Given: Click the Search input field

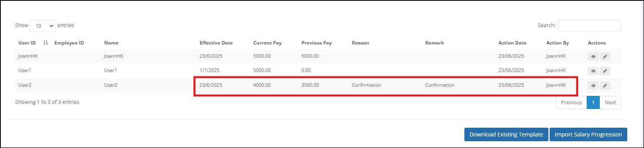Looking at the screenshot, I should [x=589, y=25].
